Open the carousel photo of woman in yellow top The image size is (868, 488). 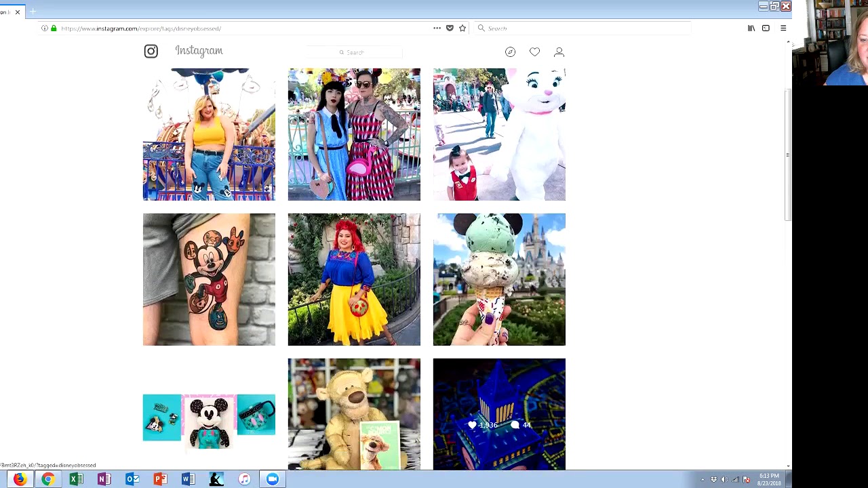[209, 134]
